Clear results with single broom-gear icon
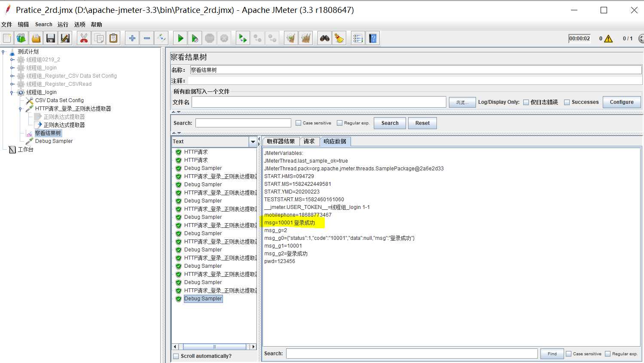 291,38
